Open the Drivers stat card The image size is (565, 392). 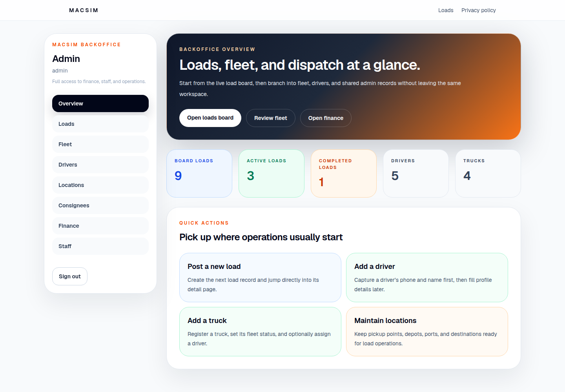[x=416, y=173]
